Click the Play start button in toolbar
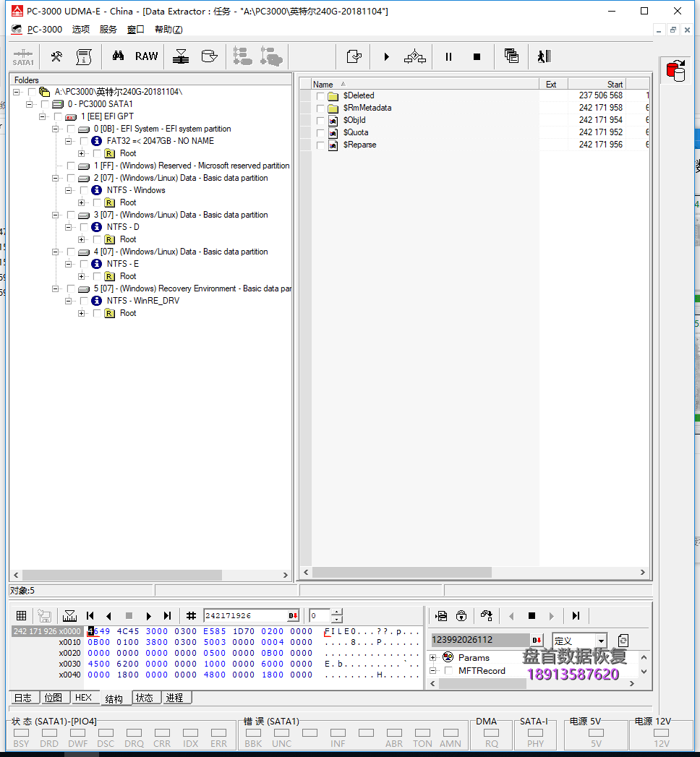Image resolution: width=700 pixels, height=757 pixels. click(386, 57)
